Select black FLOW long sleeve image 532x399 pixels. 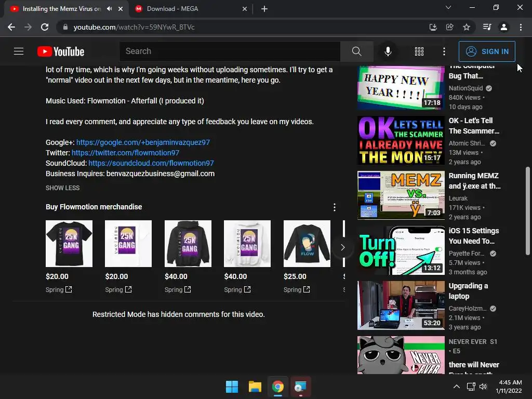point(307,244)
